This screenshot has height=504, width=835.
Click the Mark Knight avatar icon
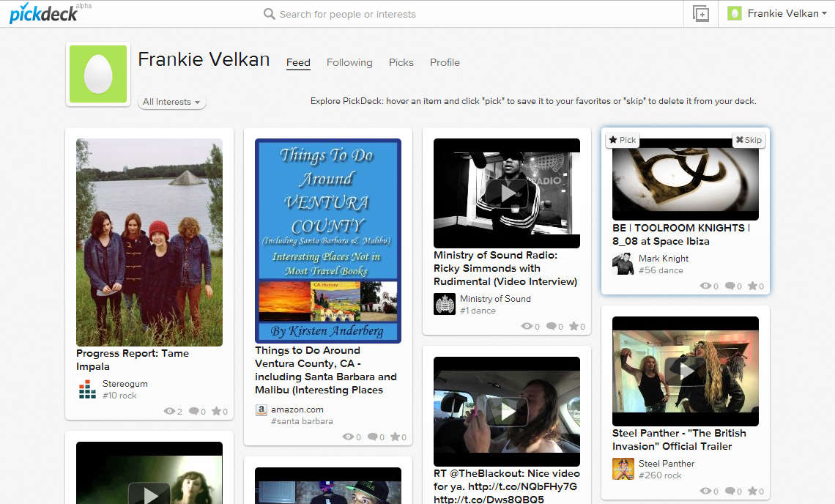click(623, 264)
